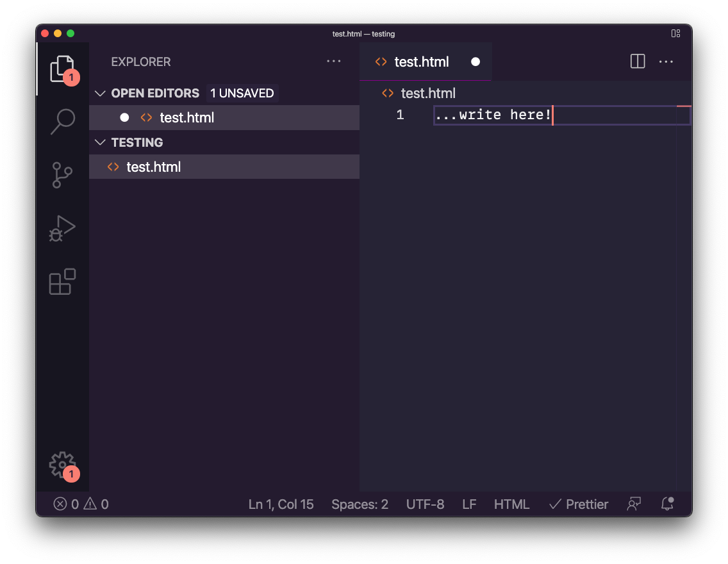Click the feedback icon in status bar

tap(634, 504)
